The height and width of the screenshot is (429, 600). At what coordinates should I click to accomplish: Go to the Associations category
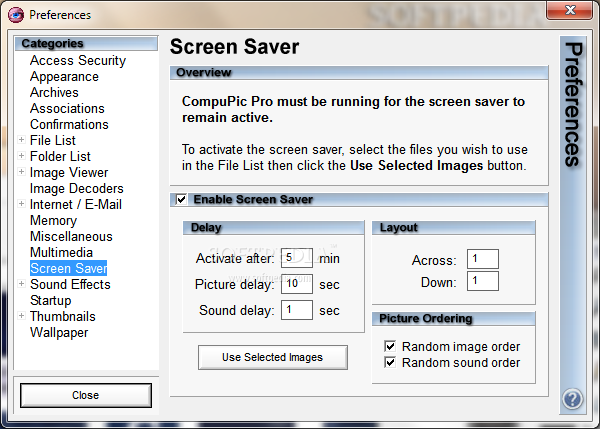point(67,109)
